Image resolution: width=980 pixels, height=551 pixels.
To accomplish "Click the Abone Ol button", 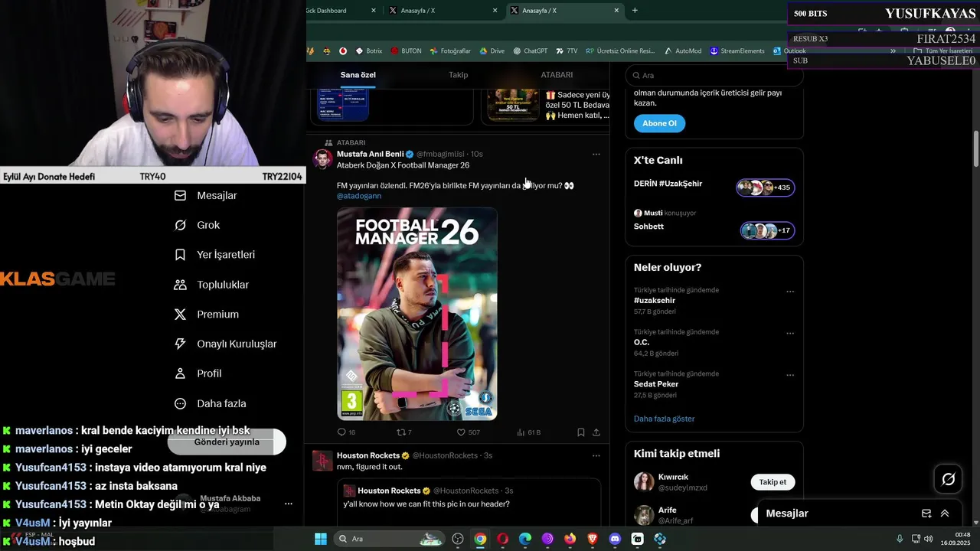I will pos(659,123).
